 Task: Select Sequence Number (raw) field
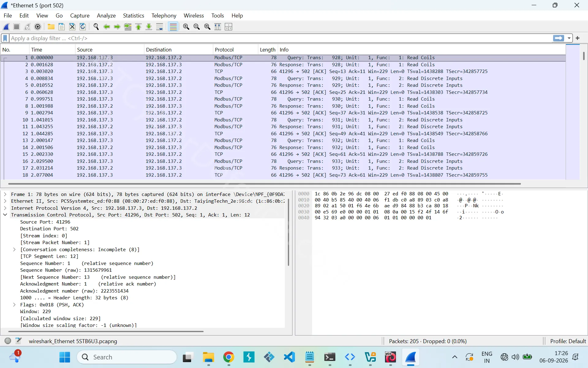tap(66, 270)
